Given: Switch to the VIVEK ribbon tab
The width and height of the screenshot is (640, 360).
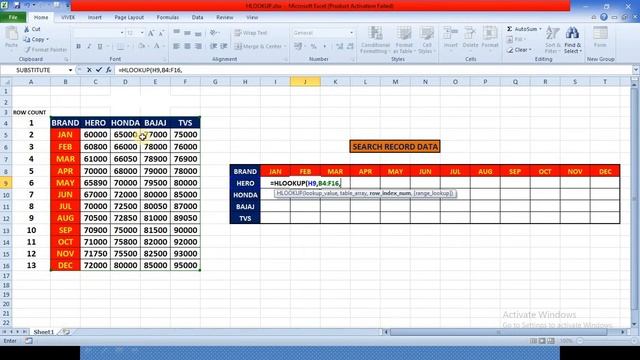Looking at the screenshot, I should [68, 18].
